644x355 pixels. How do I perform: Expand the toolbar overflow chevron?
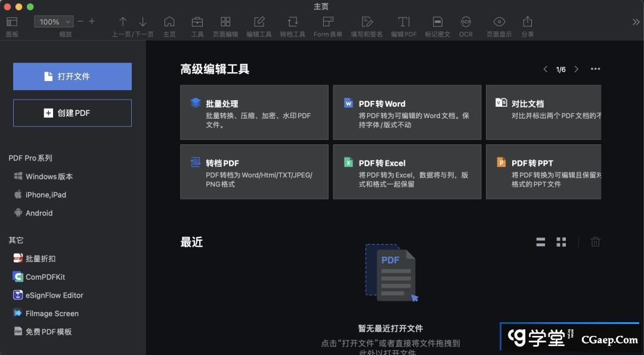click(x=636, y=22)
